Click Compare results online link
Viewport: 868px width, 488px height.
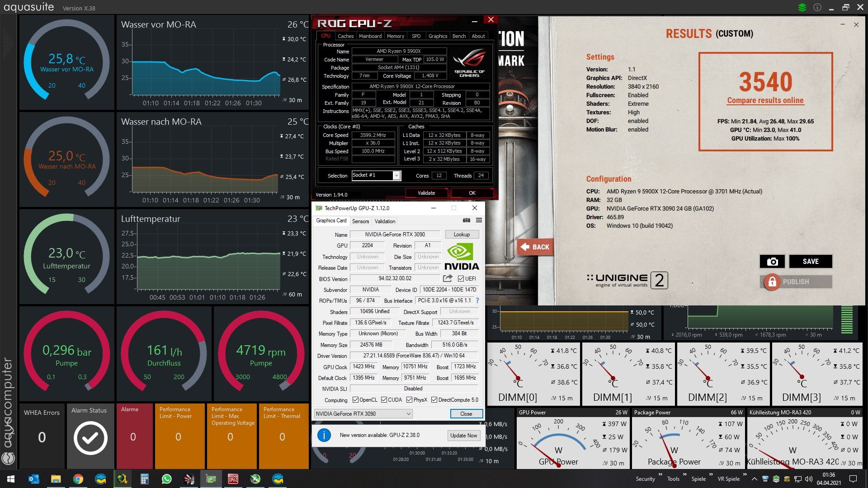pyautogui.click(x=765, y=100)
